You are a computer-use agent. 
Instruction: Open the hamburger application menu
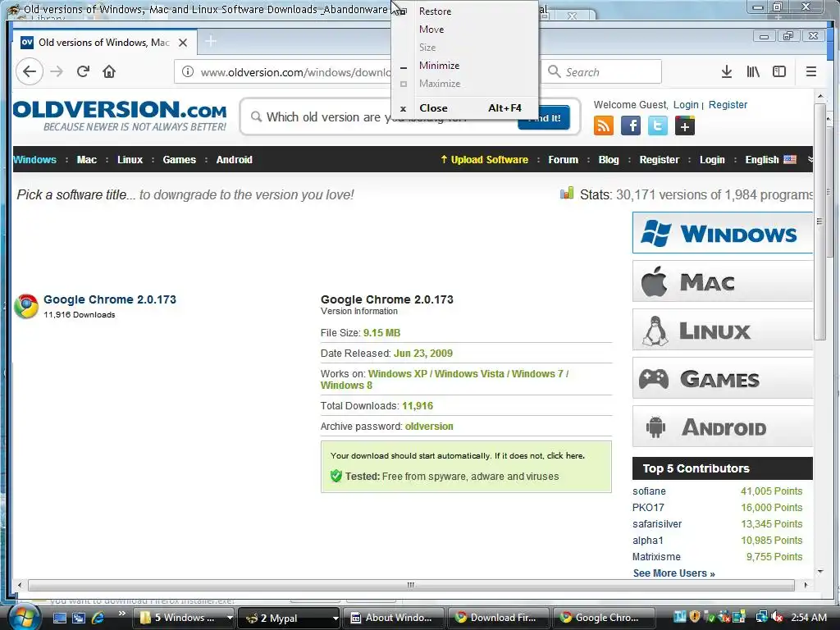pyautogui.click(x=811, y=72)
